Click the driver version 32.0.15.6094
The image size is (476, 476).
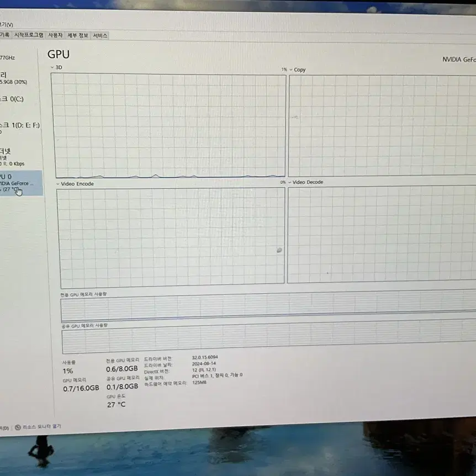pos(205,357)
